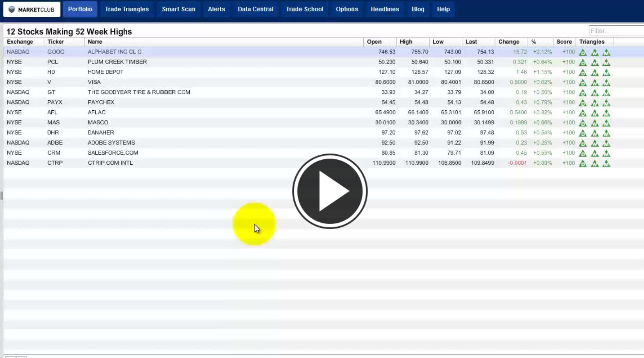Select the DHR ticker cell
The height and width of the screenshot is (358, 644).
[x=53, y=132]
